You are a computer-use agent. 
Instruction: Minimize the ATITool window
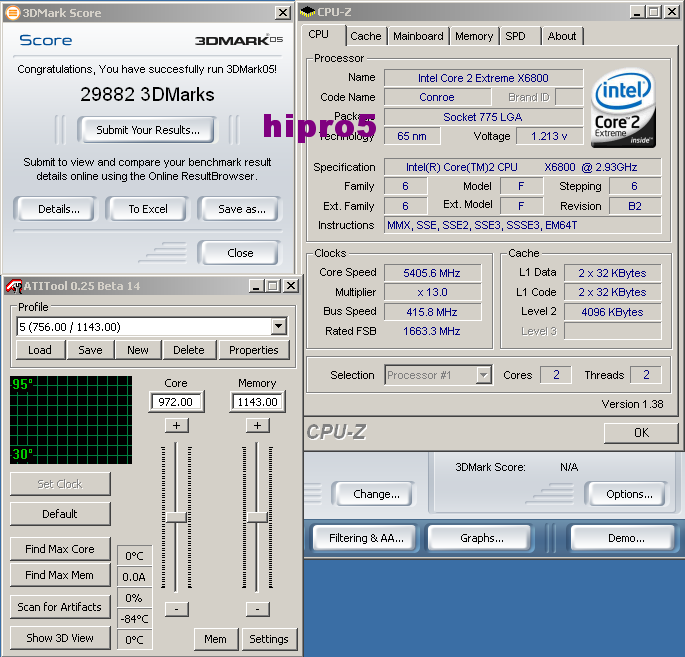coord(256,286)
